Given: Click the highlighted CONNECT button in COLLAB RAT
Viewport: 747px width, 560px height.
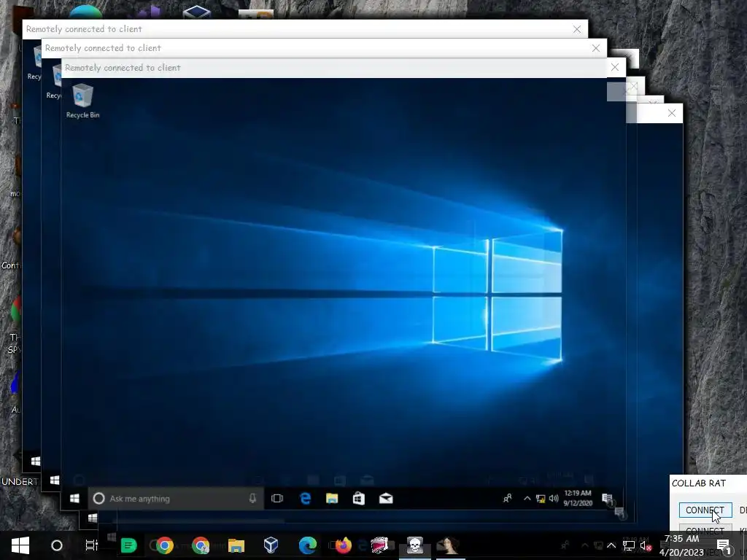Looking at the screenshot, I should (x=705, y=510).
